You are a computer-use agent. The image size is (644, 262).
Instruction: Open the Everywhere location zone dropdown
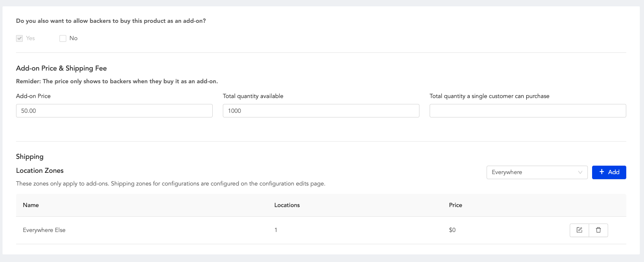coord(532,172)
